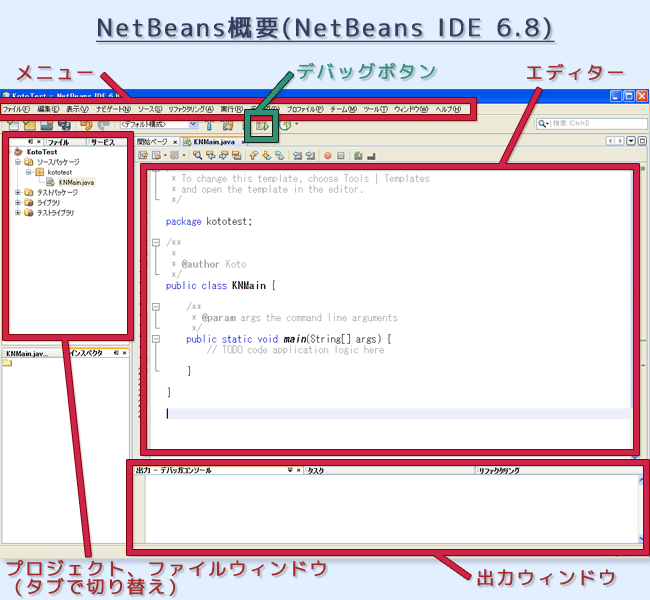
Task: Expand the テストパッケージ tree node
Action: pyautogui.click(x=17, y=192)
